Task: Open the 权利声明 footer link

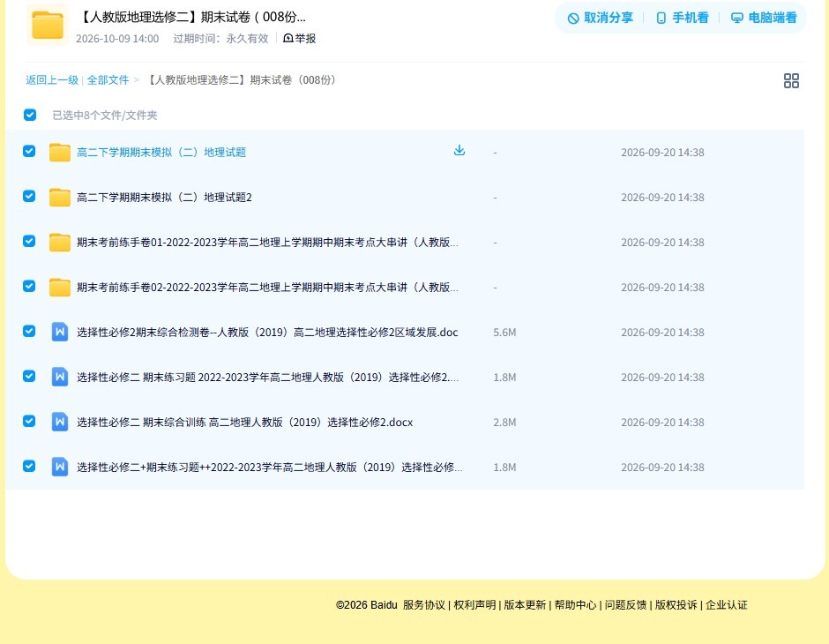Action: click(x=474, y=605)
